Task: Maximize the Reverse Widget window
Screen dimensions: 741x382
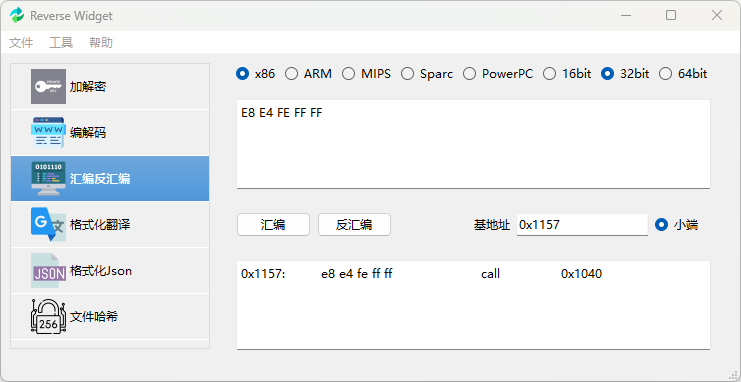Action: [x=671, y=15]
